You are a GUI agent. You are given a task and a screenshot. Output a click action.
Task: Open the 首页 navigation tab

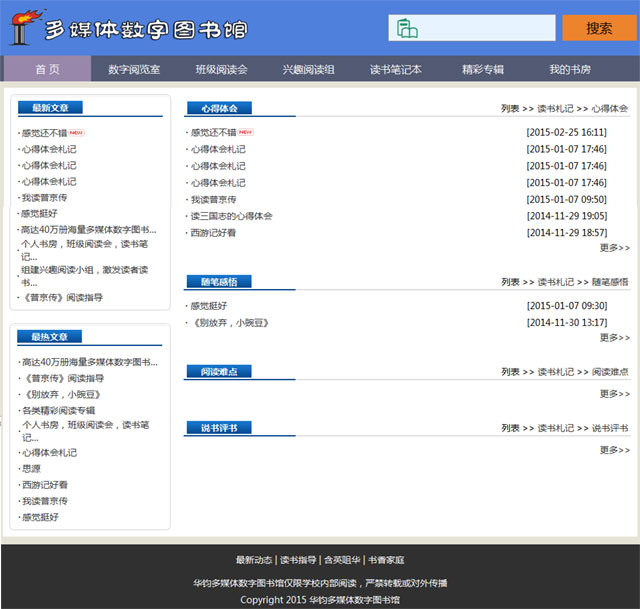click(47, 69)
